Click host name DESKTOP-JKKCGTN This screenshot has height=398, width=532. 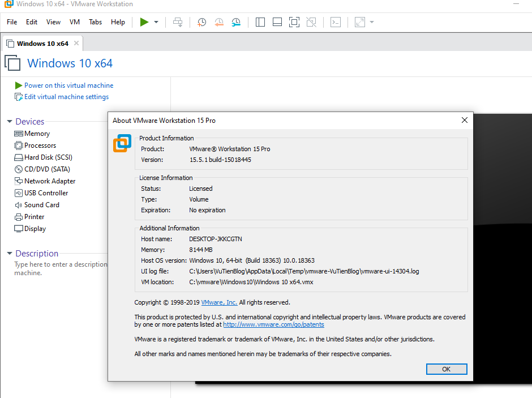(216, 239)
